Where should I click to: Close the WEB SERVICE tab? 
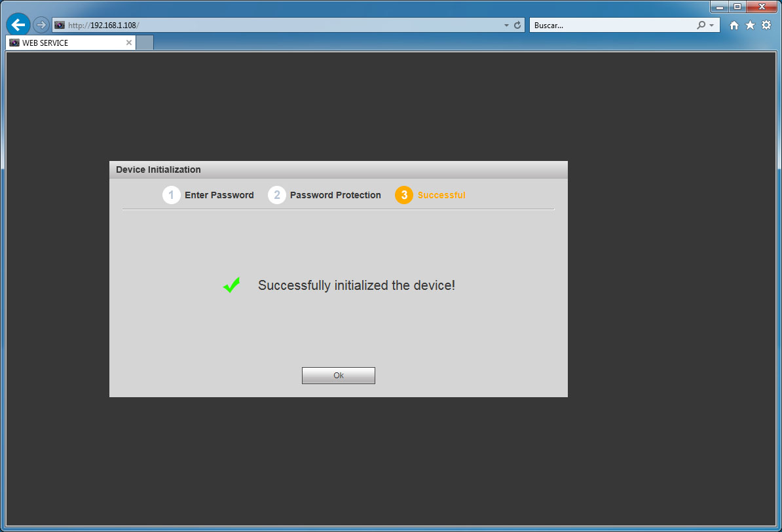pos(128,43)
